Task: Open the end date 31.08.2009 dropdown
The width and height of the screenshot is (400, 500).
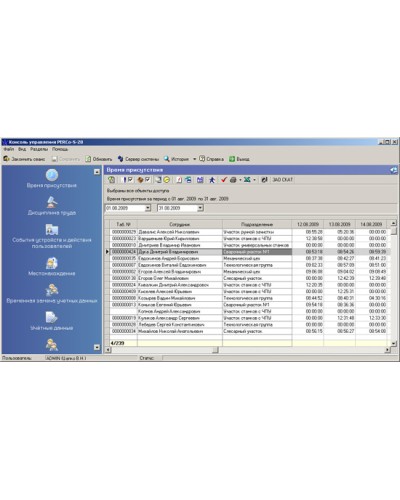Action: pos(200,208)
